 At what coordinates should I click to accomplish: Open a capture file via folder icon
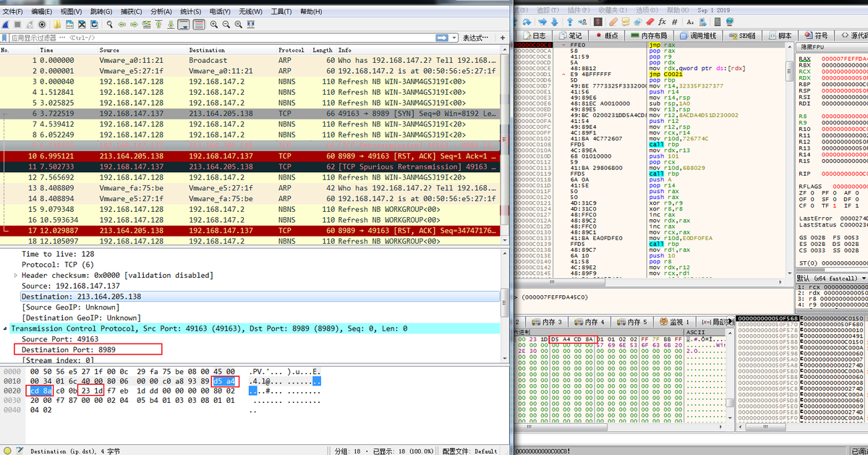click(57, 24)
